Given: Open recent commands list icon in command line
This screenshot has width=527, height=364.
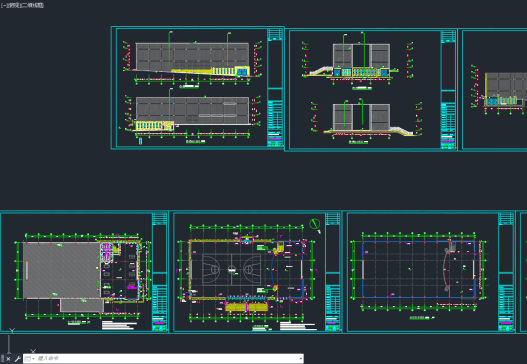Looking at the screenshot, I should click(29, 359).
